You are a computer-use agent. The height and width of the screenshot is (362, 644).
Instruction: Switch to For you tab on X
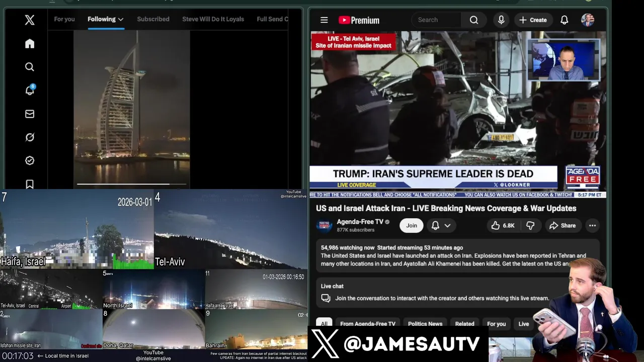[x=64, y=19]
